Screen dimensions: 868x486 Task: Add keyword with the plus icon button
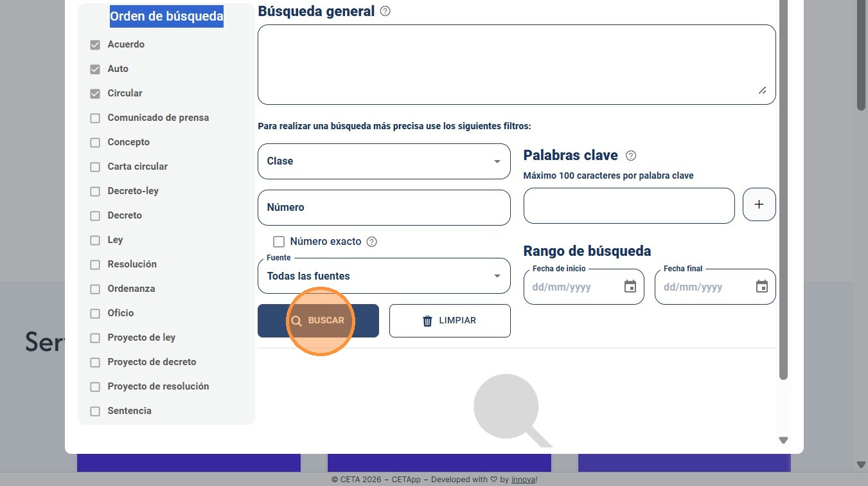click(759, 204)
